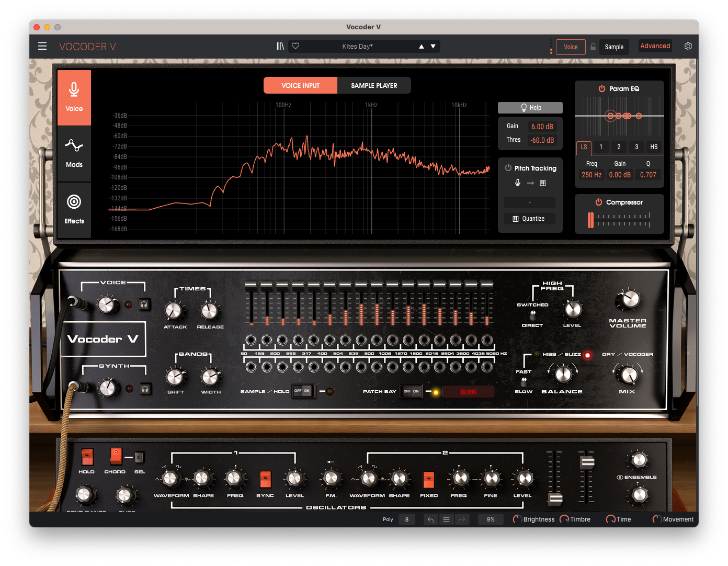
Task: Click the Thres value -60.0 dB
Action: [x=542, y=140]
